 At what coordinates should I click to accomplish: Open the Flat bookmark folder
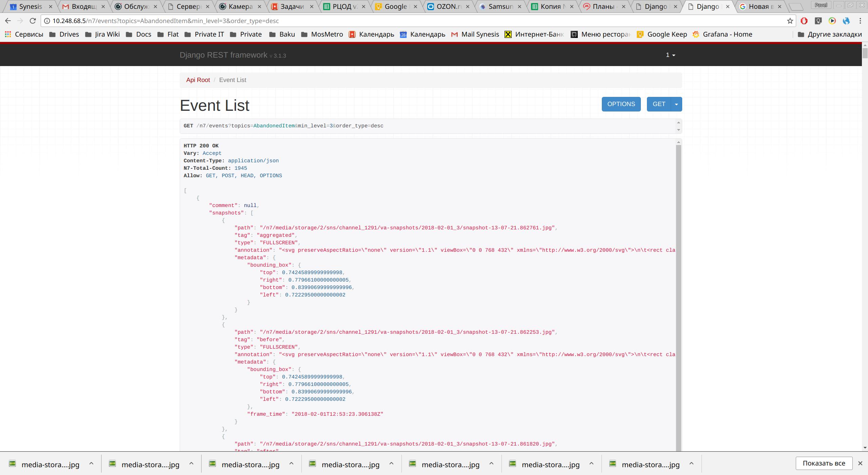(x=168, y=34)
